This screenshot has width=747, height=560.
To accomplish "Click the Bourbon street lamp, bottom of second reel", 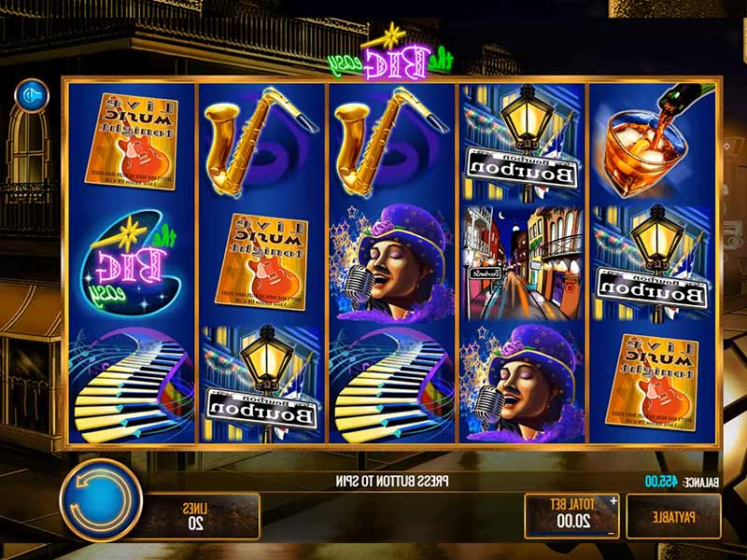I will (x=262, y=384).
